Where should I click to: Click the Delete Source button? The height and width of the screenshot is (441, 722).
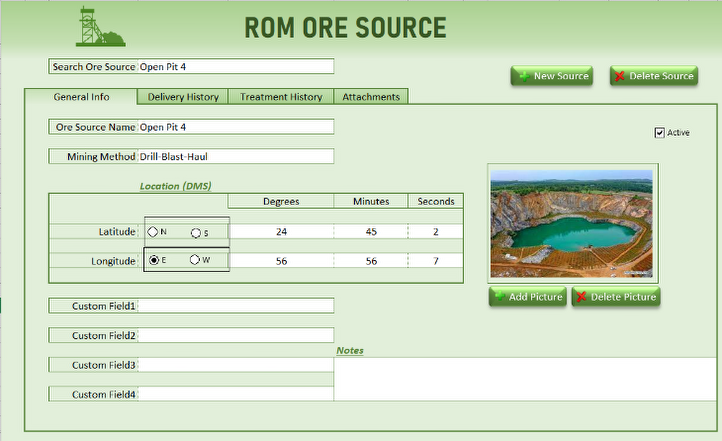[x=654, y=76]
